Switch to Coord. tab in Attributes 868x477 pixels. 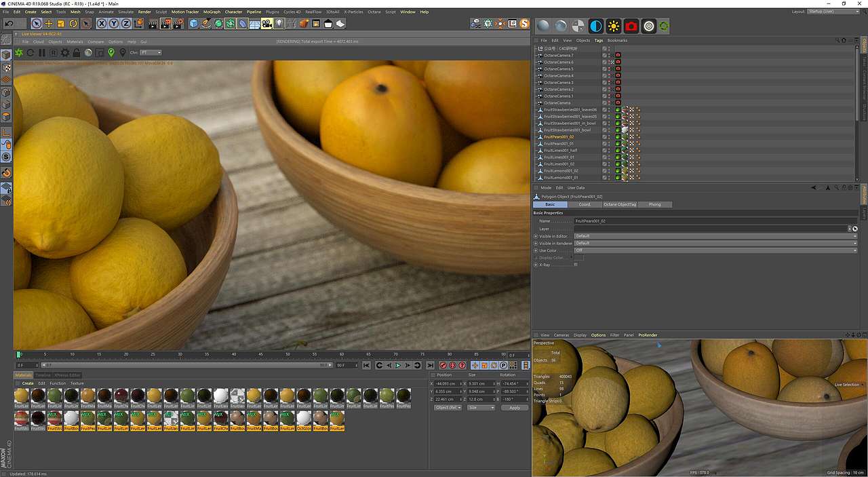point(585,204)
